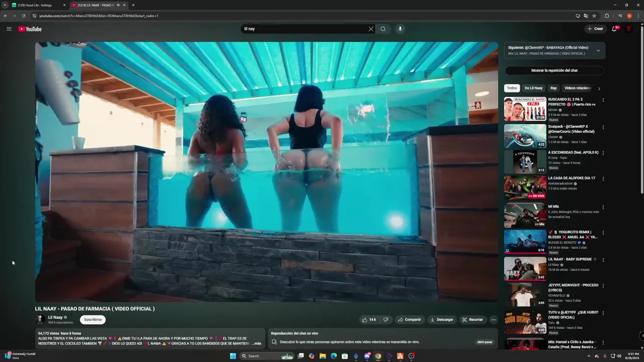This screenshot has height=362, width=644.
Task: Share the video with Compartir
Action: click(x=409, y=319)
